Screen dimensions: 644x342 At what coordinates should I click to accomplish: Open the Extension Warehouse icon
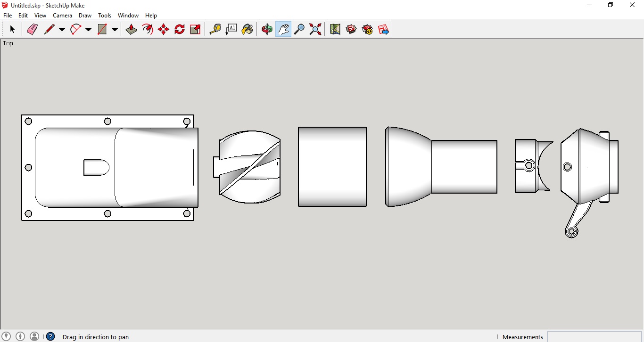point(367,29)
